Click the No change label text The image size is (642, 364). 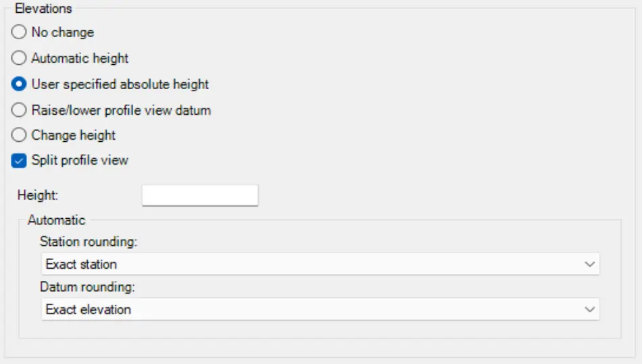pyautogui.click(x=62, y=32)
